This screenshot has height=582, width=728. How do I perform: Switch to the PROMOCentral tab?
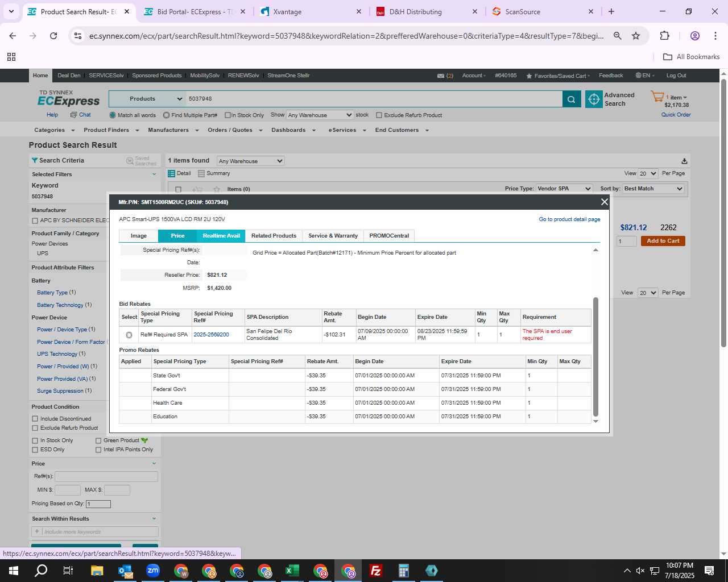pyautogui.click(x=389, y=236)
